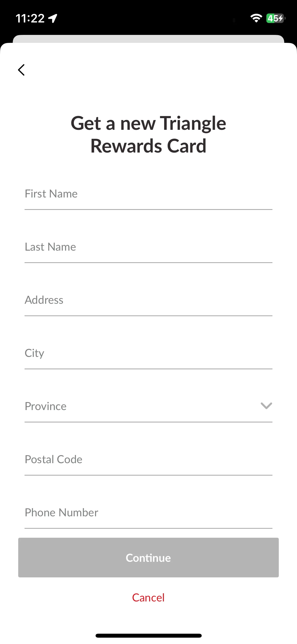Tap the home indicator bar

click(148, 636)
